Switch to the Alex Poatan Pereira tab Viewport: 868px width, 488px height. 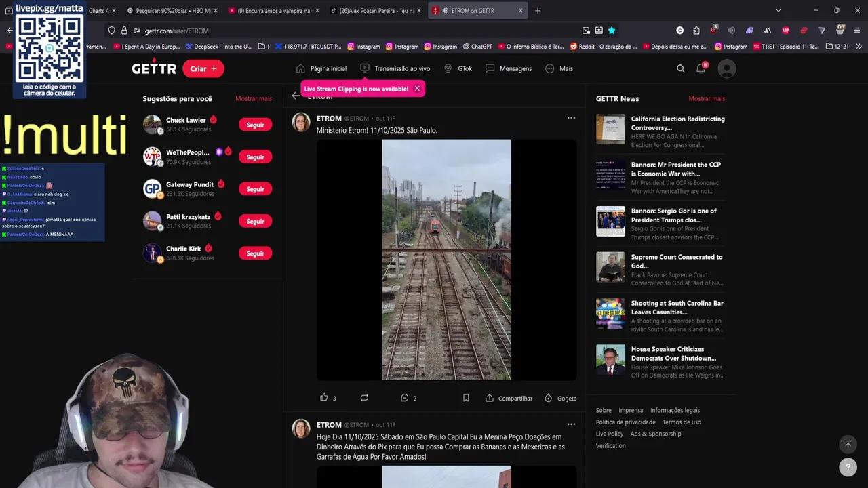click(x=376, y=10)
